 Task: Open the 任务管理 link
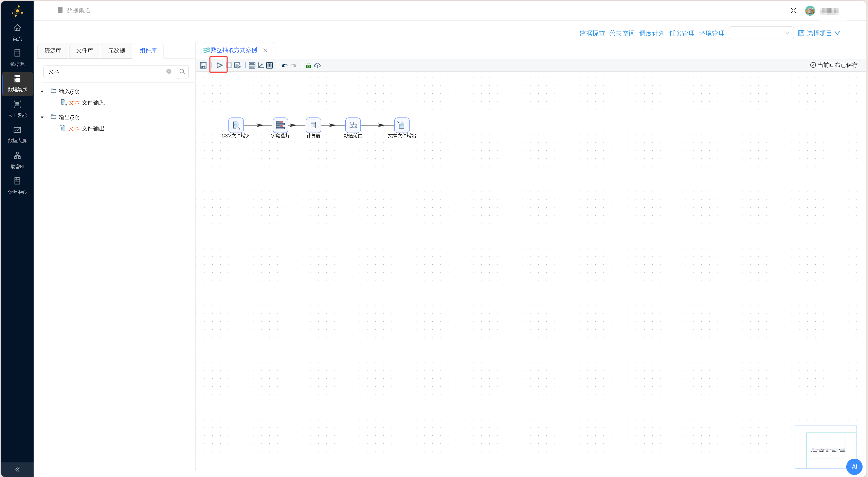point(682,33)
